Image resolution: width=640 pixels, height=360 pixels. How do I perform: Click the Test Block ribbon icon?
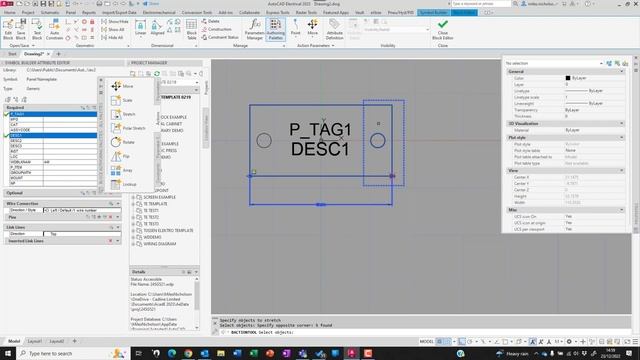[x=37, y=29]
